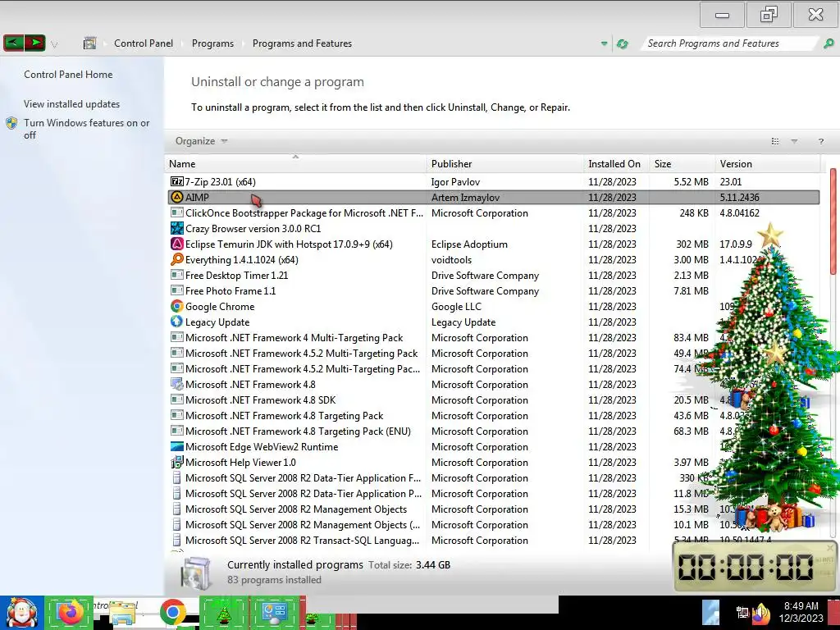840x630 pixels.
Task: Click the volume tray icon
Action: (760, 614)
